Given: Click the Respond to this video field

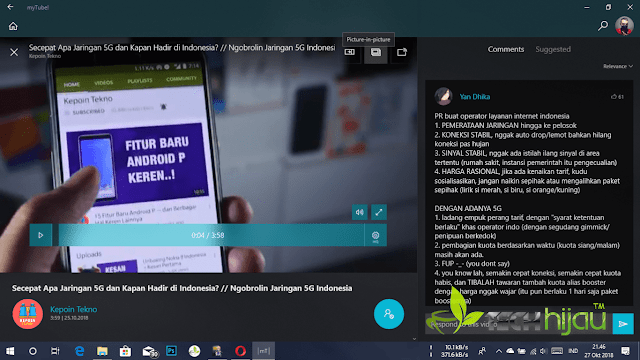Looking at the screenshot, I should [x=518, y=324].
